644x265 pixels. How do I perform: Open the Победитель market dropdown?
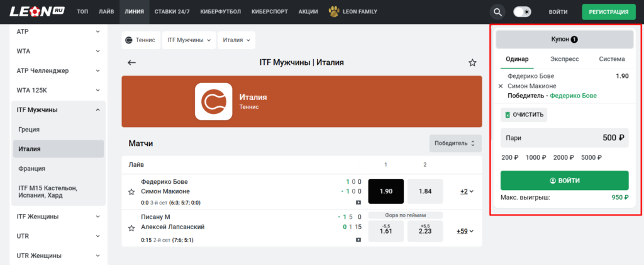(x=455, y=144)
